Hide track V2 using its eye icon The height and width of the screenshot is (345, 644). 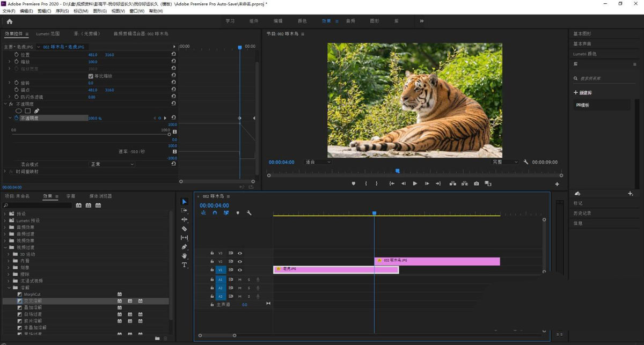(x=240, y=261)
